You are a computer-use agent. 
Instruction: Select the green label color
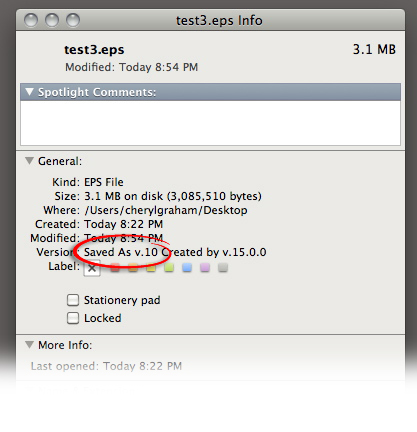coord(169,267)
